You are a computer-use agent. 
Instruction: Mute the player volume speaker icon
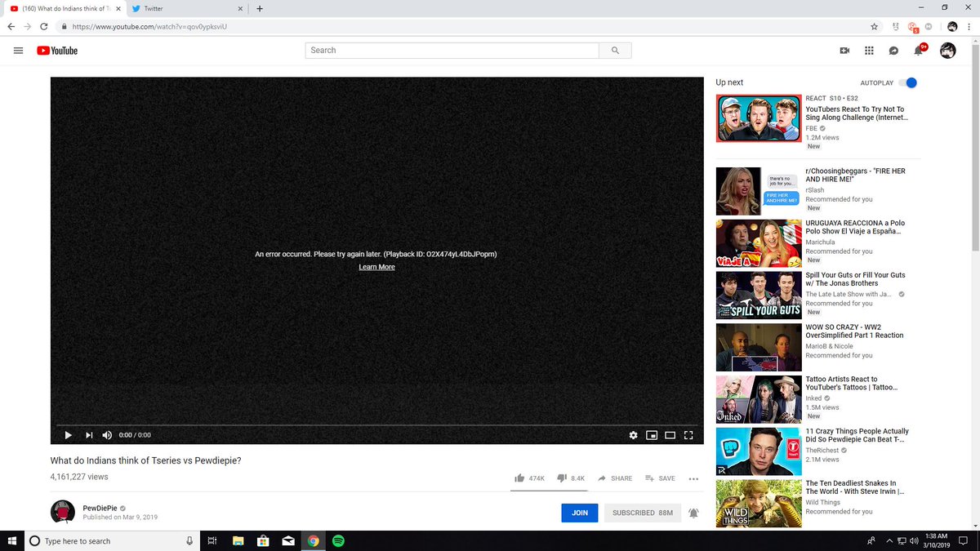[107, 435]
